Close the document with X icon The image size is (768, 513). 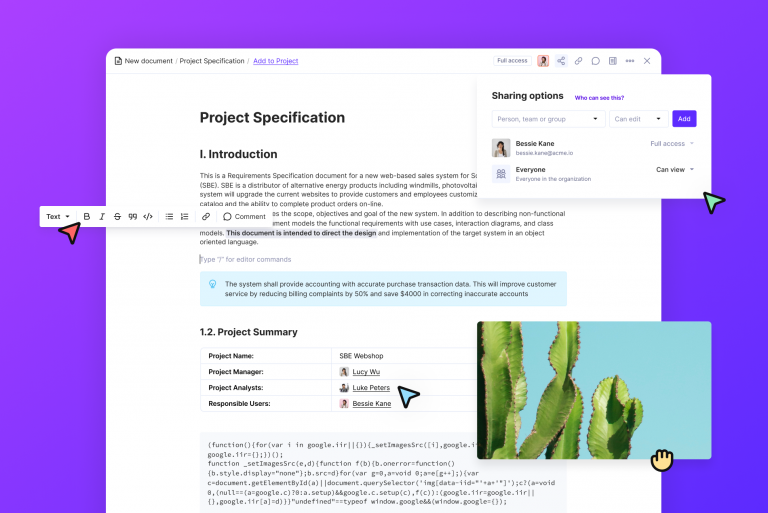[647, 61]
